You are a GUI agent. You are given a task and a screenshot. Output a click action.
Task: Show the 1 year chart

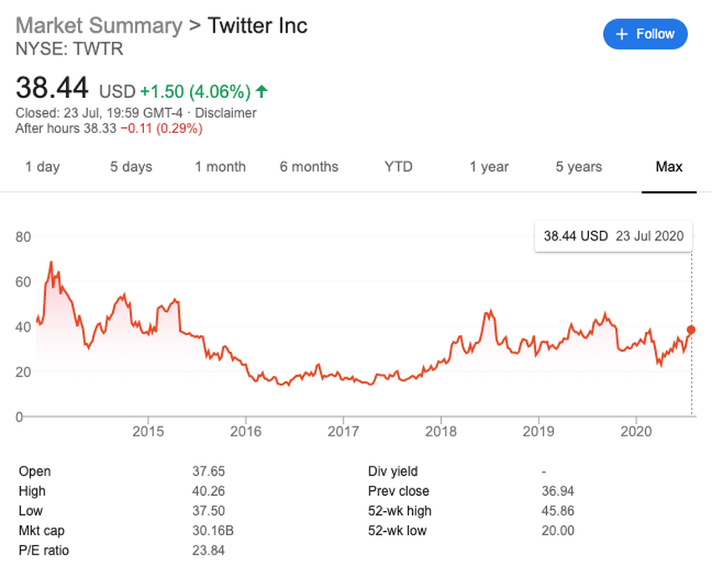489,167
